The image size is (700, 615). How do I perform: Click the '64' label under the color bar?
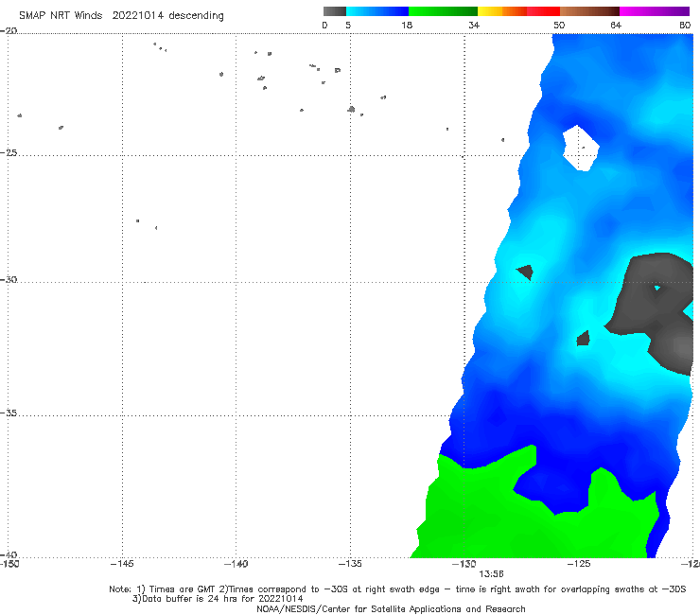[616, 25]
